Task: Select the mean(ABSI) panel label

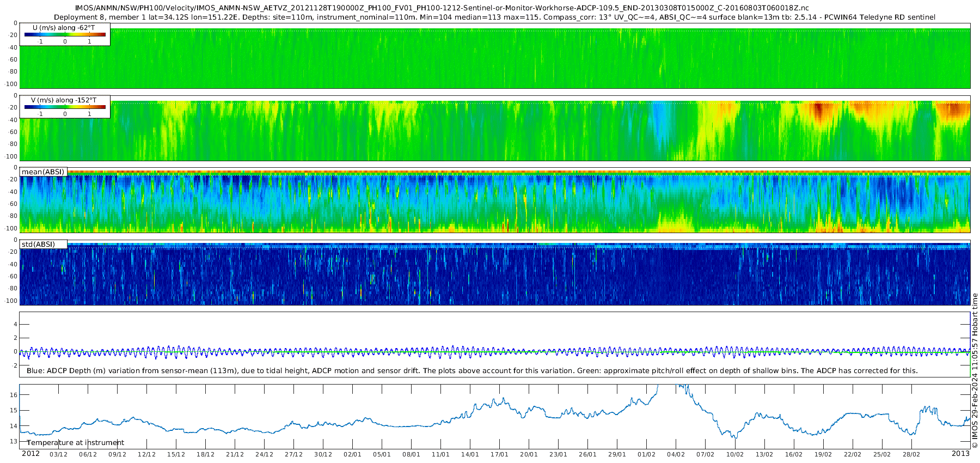Action: click(43, 172)
